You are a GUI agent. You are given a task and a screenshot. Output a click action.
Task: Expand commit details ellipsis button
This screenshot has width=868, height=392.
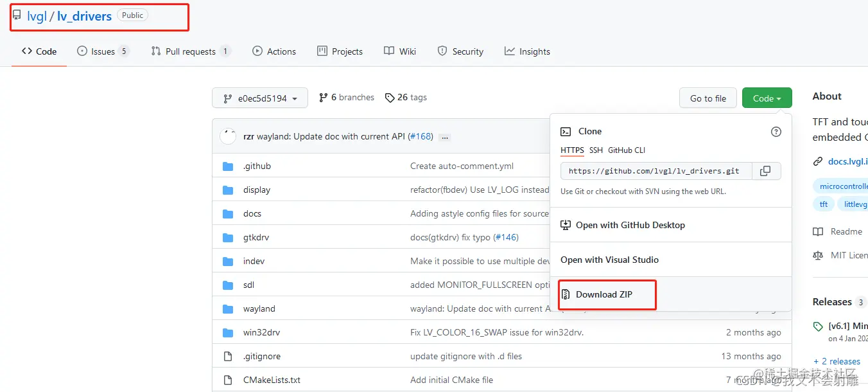coord(444,137)
